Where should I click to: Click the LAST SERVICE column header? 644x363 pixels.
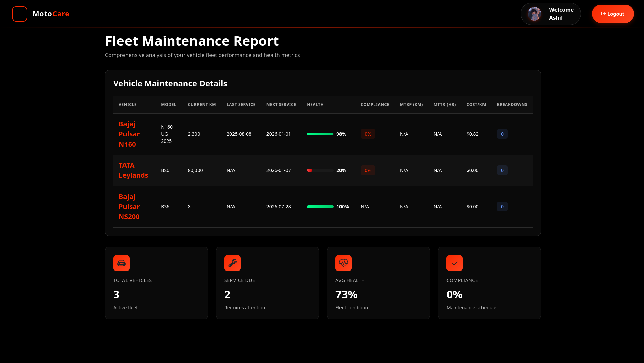click(241, 105)
